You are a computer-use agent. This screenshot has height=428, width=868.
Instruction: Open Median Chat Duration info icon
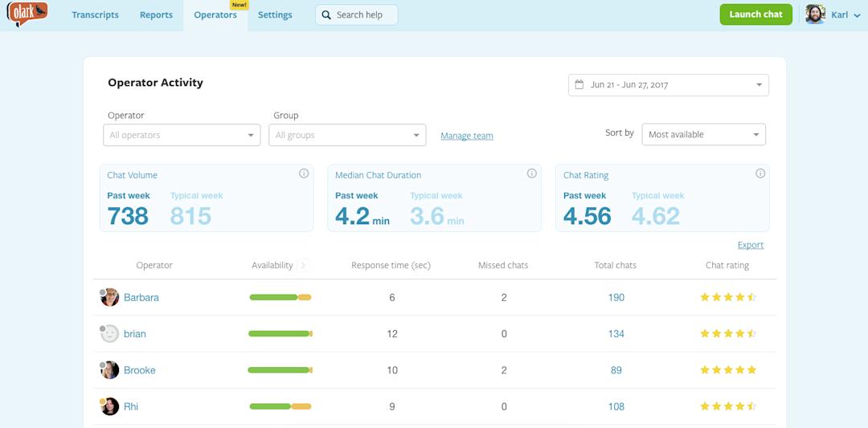click(531, 173)
